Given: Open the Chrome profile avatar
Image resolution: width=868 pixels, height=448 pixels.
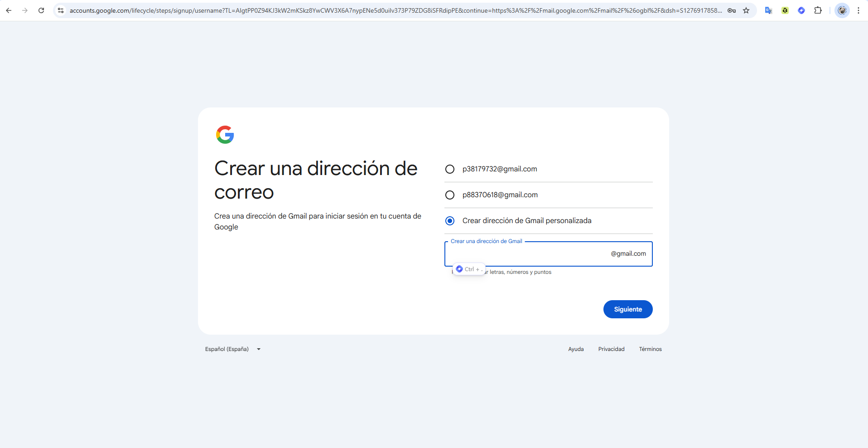Looking at the screenshot, I should coord(842,10).
